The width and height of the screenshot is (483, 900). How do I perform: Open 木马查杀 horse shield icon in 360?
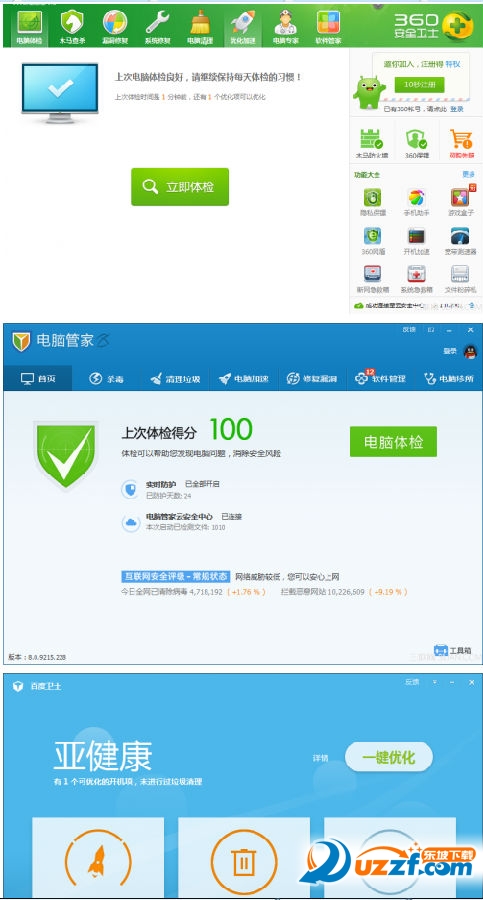(x=72, y=27)
